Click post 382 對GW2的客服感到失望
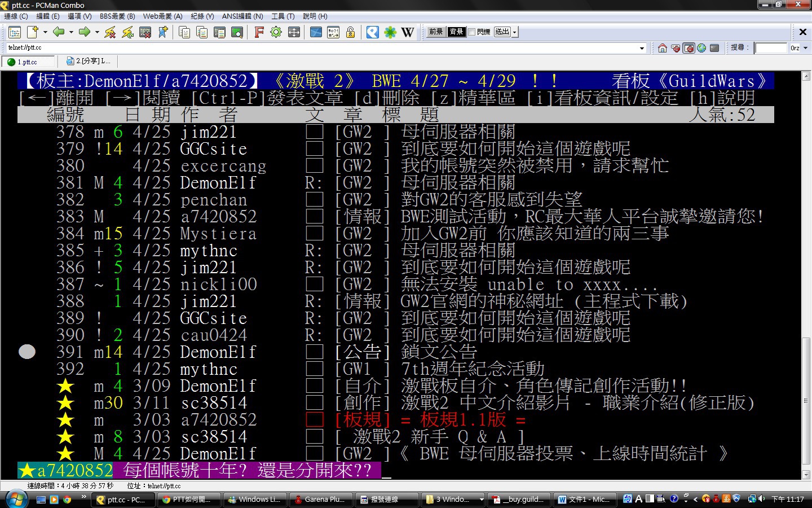812x508 pixels. click(395, 200)
